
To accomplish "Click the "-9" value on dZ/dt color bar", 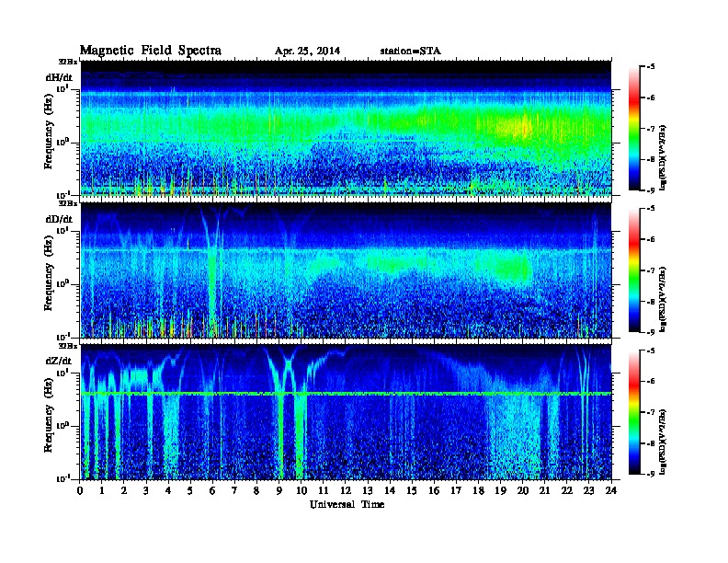I will (651, 474).
